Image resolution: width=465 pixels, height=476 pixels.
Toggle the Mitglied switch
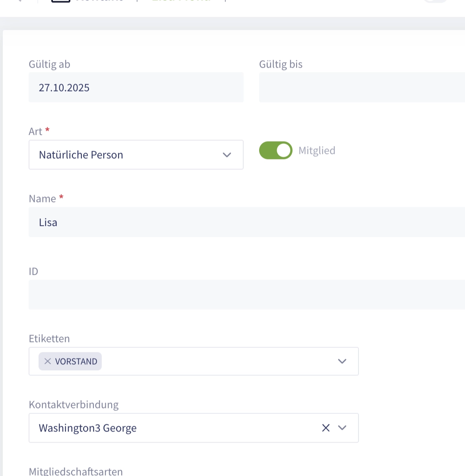275,150
